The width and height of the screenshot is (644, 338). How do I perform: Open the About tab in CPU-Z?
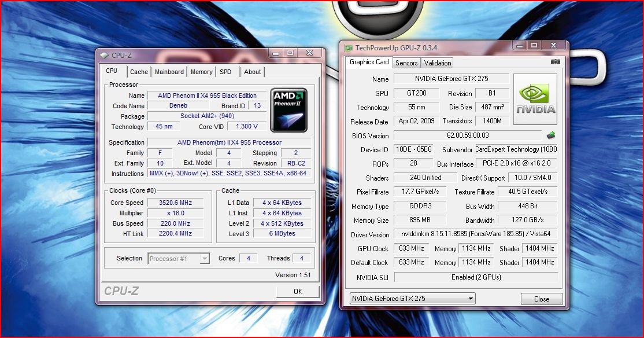tap(252, 72)
